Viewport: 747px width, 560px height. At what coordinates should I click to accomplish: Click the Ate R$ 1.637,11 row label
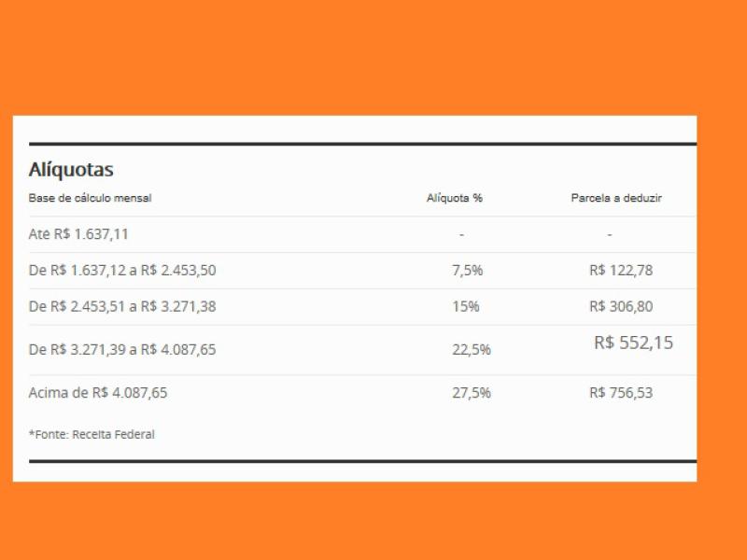tap(78, 234)
